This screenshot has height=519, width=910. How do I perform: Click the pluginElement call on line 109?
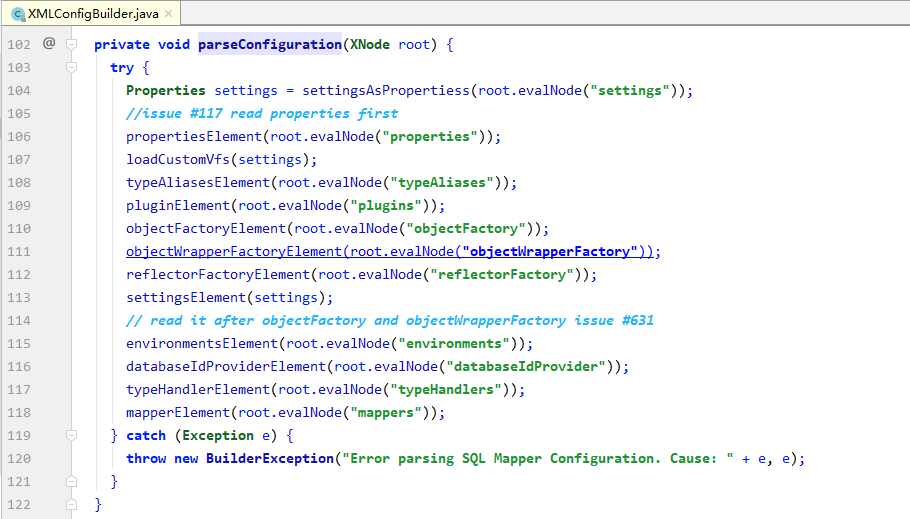(x=178, y=206)
